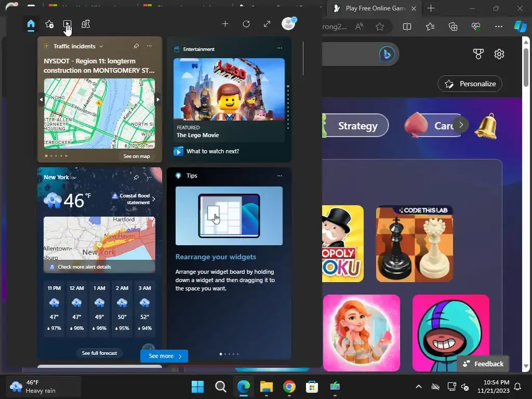Show next traffic incident arrow
Viewport: 532px width, 399px height.
pos(158,99)
